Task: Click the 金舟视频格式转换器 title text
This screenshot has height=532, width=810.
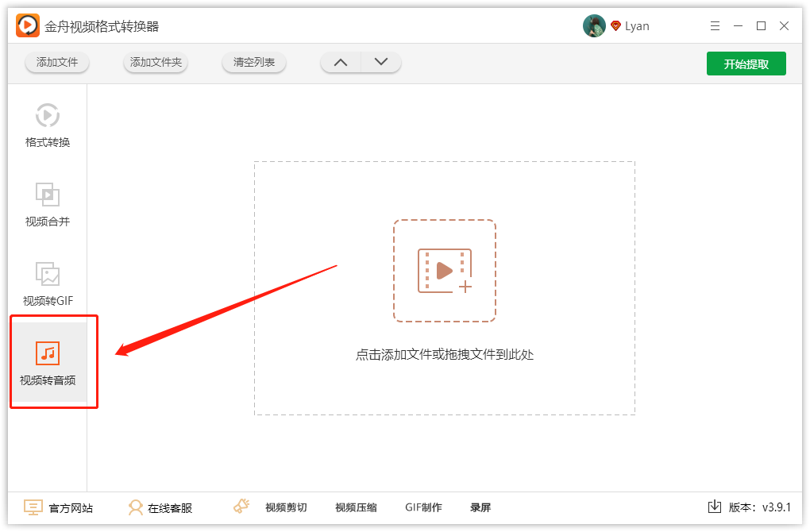Action: (x=102, y=26)
